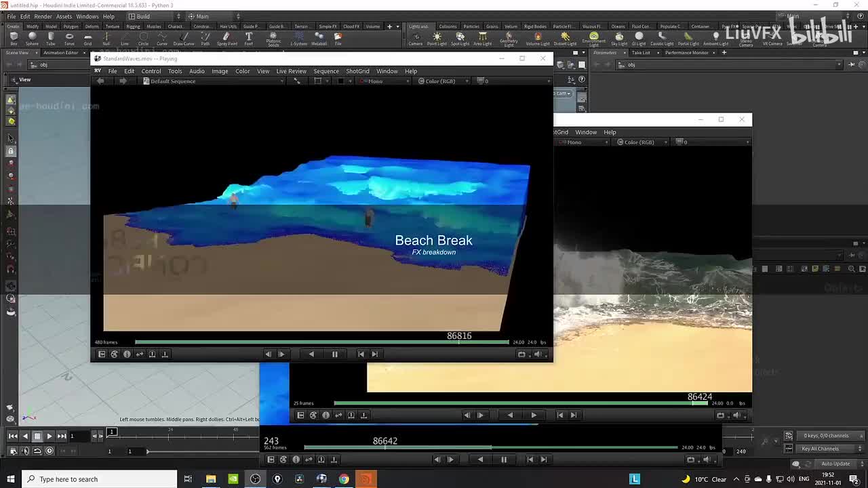Toggle loop playback mode in StandardWaves window
The width and height of the screenshot is (868, 488).
[x=521, y=354]
